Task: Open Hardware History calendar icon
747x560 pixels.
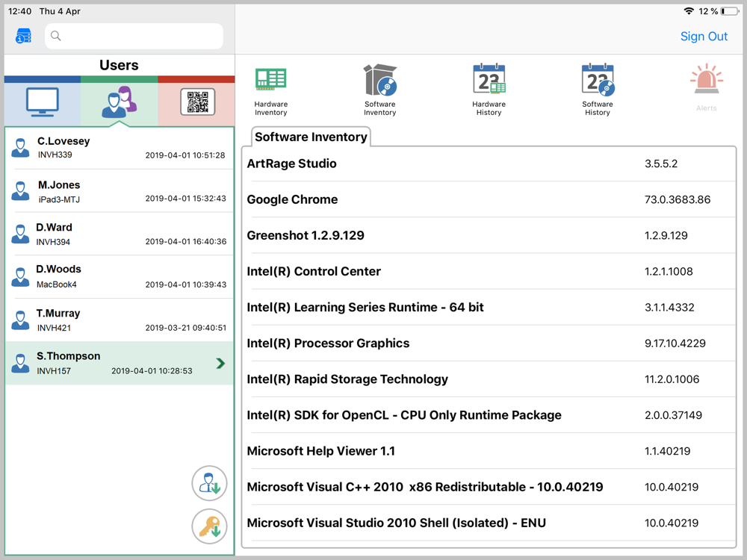Action: [489, 89]
